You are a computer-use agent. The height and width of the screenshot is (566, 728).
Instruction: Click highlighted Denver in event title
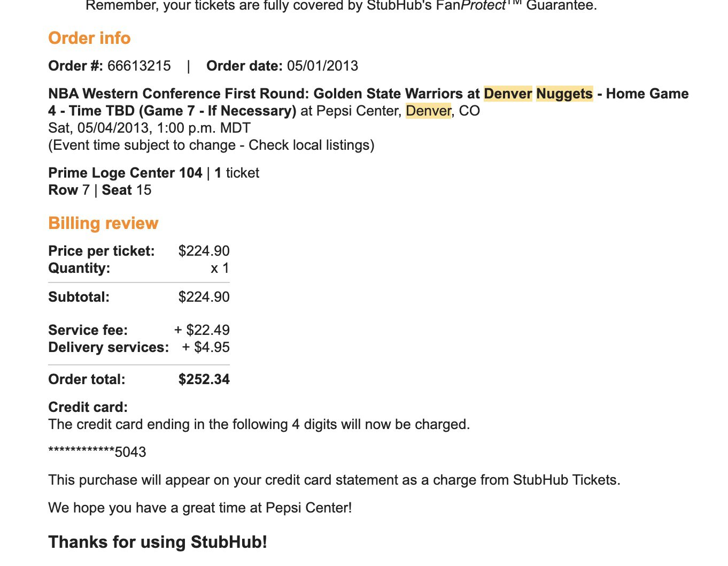pyautogui.click(x=508, y=94)
